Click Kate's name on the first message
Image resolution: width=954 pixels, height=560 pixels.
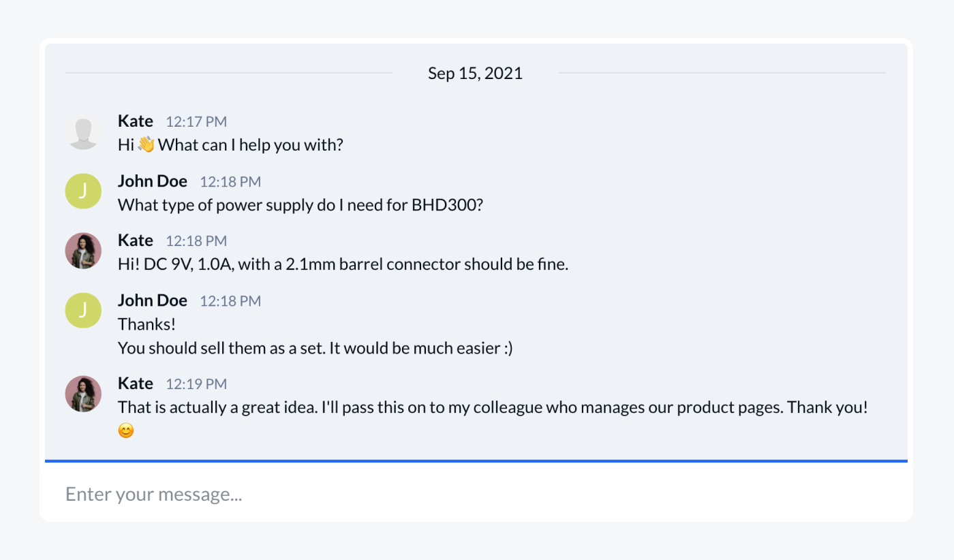[x=136, y=121]
